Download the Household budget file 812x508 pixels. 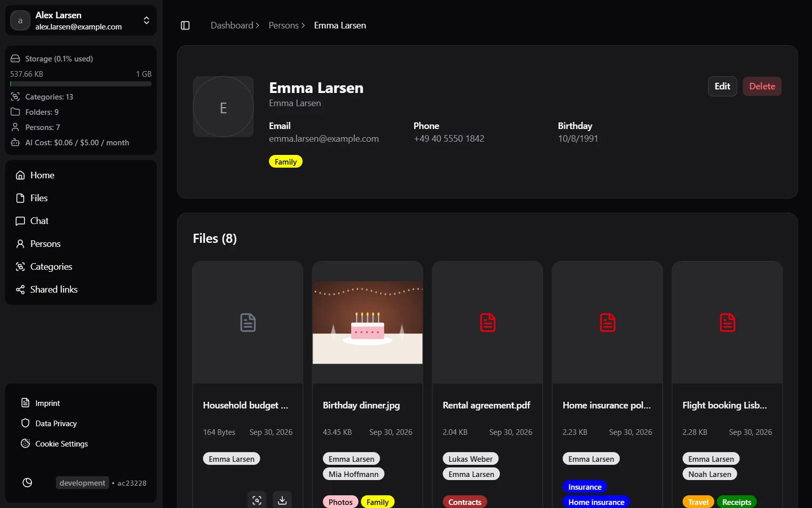282,500
